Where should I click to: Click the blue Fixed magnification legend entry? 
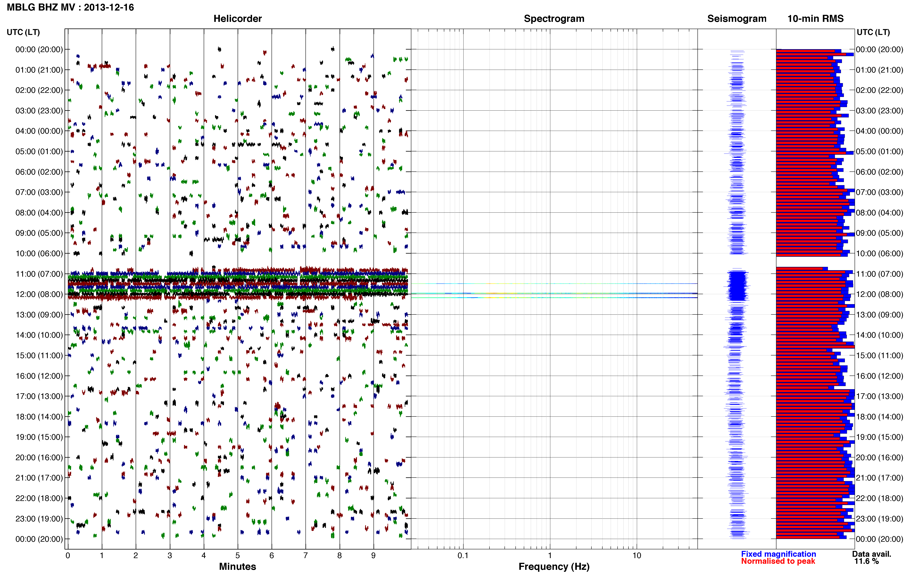click(x=778, y=554)
